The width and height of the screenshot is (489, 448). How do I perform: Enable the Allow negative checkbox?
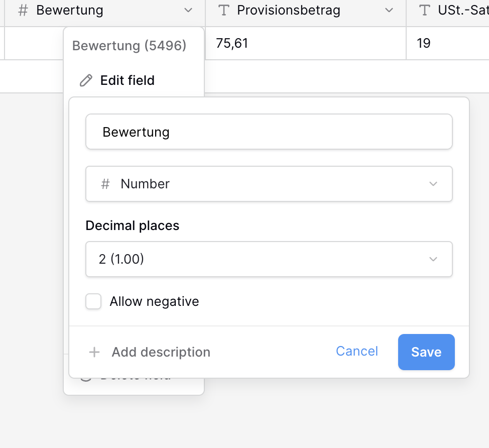[x=94, y=301]
